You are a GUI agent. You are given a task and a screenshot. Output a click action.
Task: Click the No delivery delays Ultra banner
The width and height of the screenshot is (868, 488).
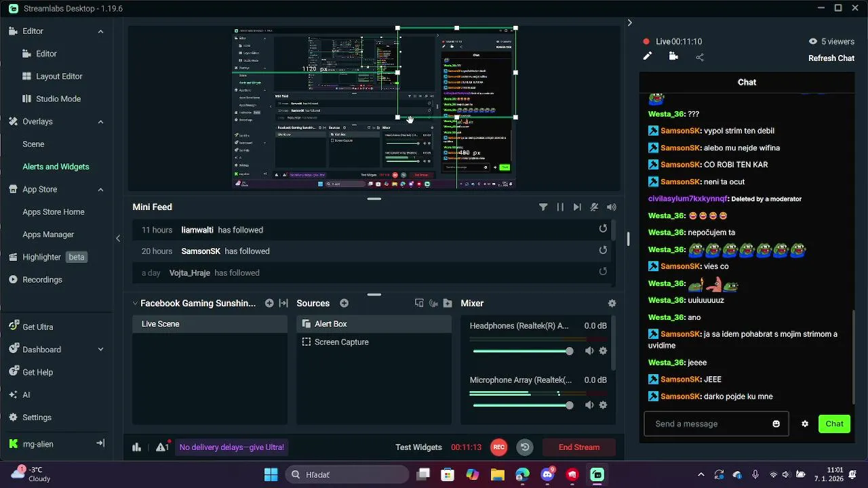pyautogui.click(x=231, y=447)
